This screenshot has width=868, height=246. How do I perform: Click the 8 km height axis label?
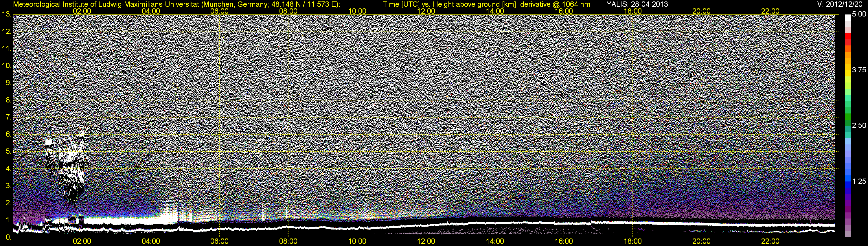8,100
